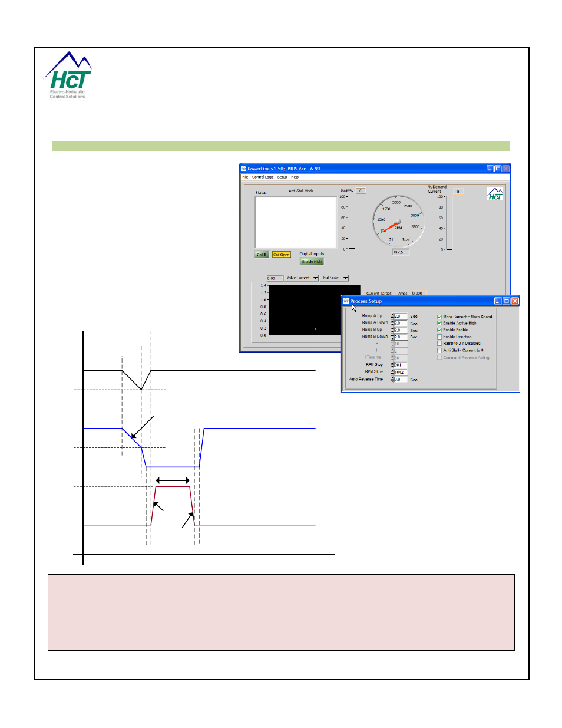The image size is (562, 728).
Task: Click the valve current graph area
Action: pos(314,310)
